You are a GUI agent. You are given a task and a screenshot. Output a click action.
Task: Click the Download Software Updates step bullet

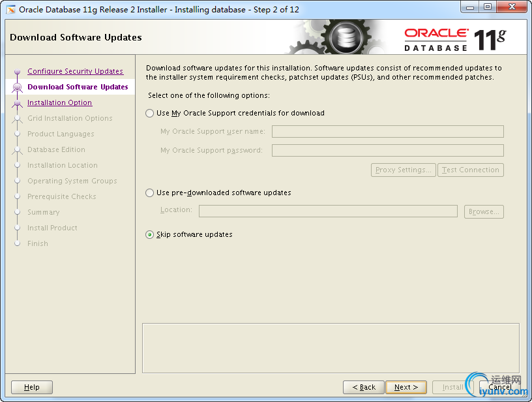18,87
